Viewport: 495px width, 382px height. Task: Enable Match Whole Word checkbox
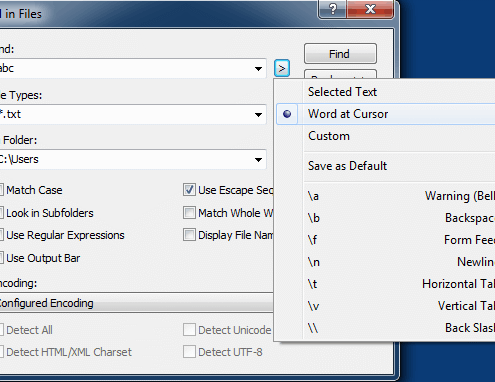189,213
